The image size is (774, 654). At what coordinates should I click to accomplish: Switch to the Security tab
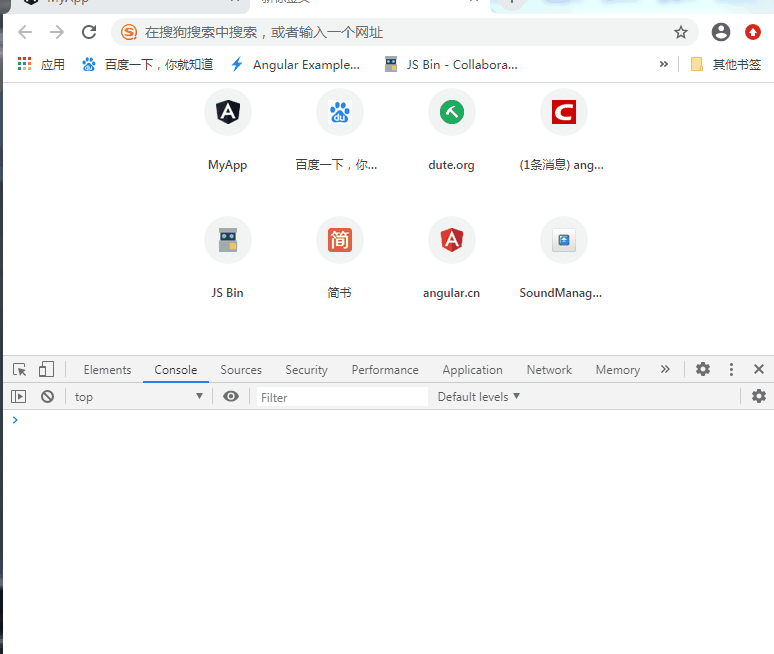coord(306,370)
